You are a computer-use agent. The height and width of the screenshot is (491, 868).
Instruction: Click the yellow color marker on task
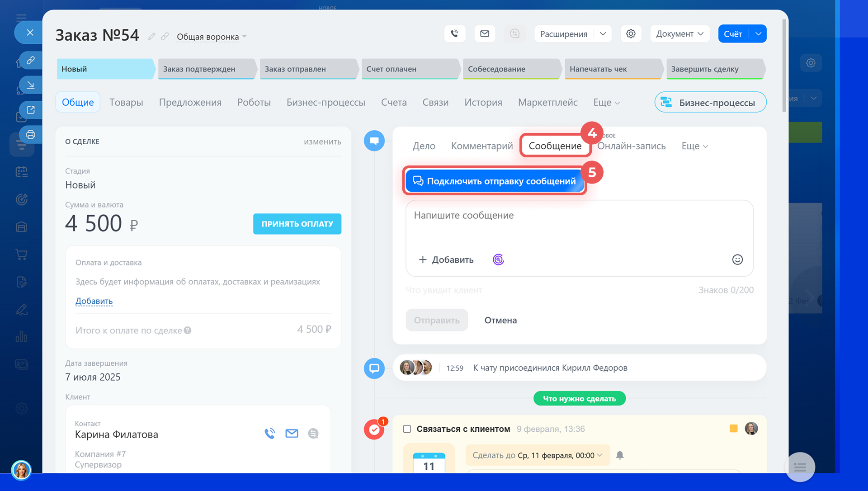pos(733,429)
